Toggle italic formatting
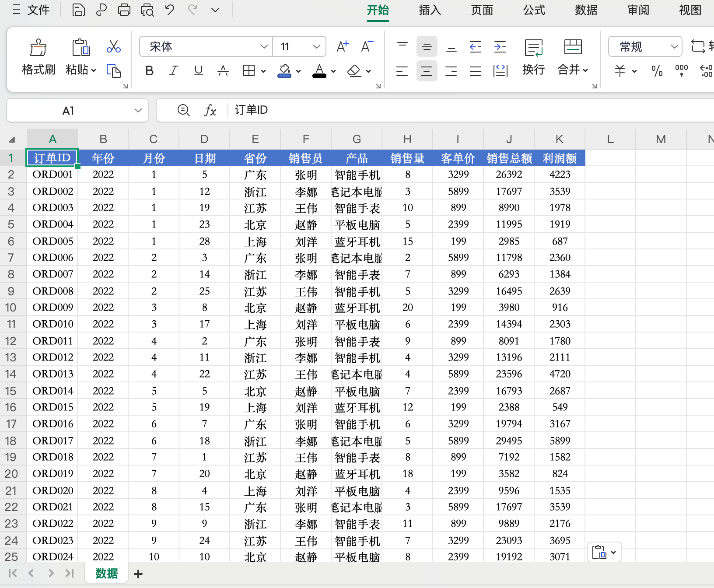The image size is (714, 588). 173,70
